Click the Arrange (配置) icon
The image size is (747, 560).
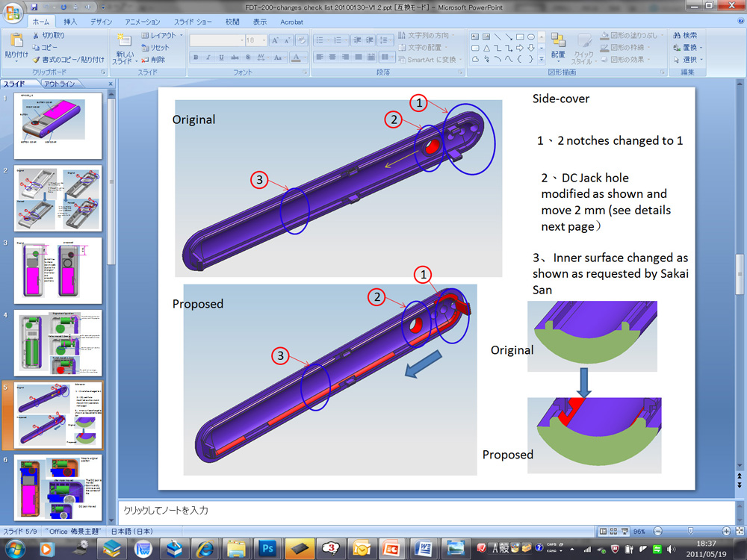click(558, 41)
